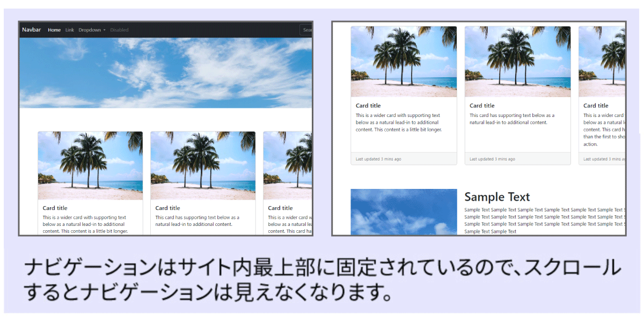
Task: Open the Link item in the navbar
Action: tap(70, 30)
